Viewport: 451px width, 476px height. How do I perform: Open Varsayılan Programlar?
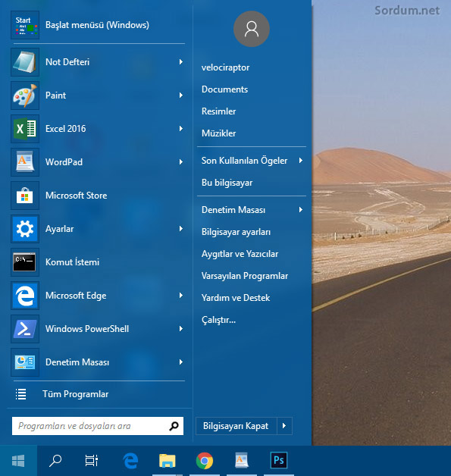pyautogui.click(x=245, y=276)
